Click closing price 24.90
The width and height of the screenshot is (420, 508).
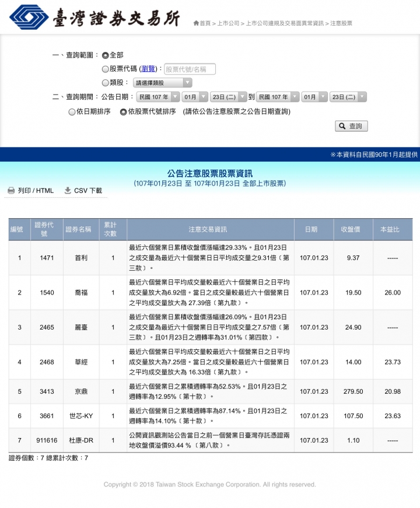pos(353,327)
